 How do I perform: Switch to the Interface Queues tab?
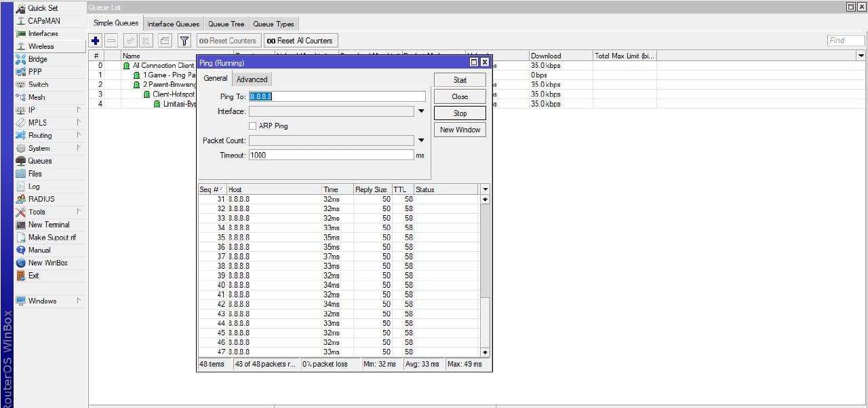174,24
